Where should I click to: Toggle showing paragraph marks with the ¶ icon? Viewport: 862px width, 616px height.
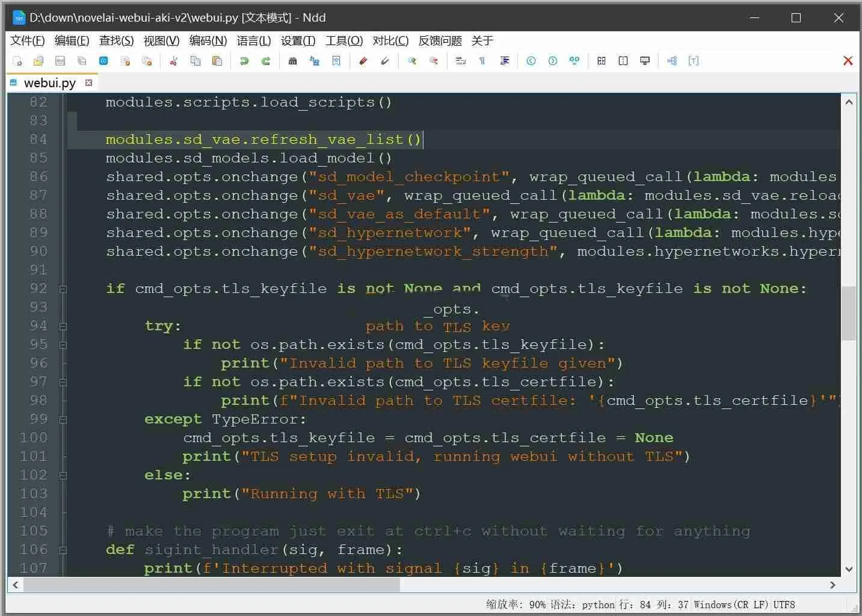[x=481, y=60]
